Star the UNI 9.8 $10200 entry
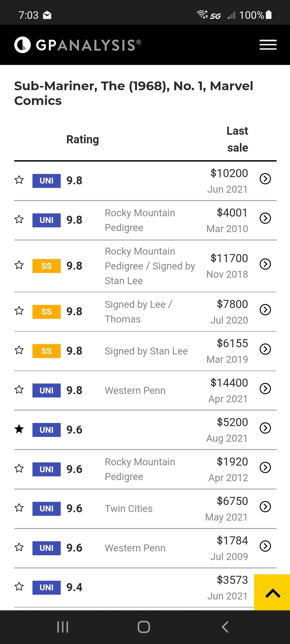This screenshot has height=644, width=290. tap(19, 180)
